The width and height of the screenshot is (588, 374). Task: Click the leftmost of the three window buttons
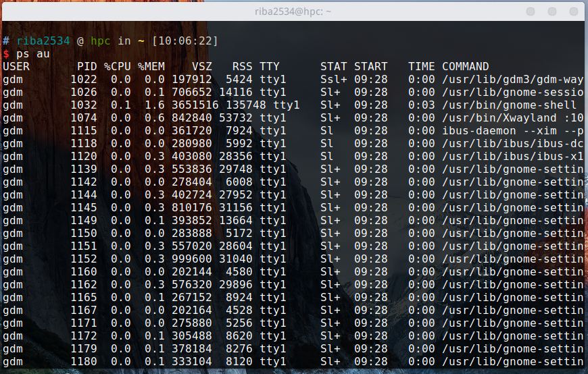(532, 11)
